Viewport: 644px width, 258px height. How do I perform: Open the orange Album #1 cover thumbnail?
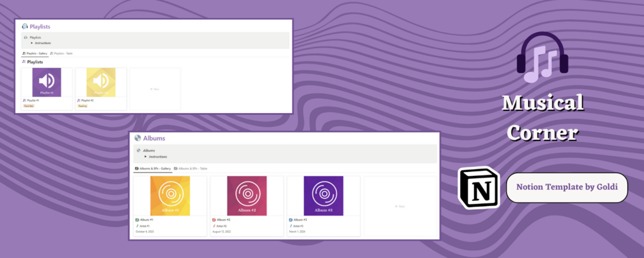pos(170,196)
